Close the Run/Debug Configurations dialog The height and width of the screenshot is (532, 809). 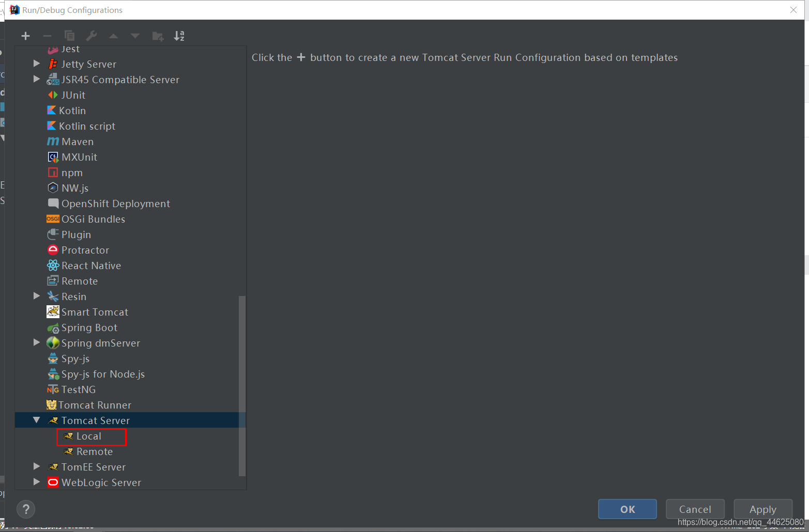(x=793, y=10)
